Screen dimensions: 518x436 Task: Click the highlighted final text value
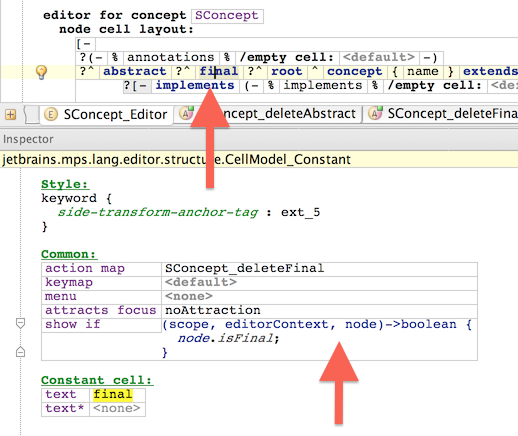(x=113, y=394)
